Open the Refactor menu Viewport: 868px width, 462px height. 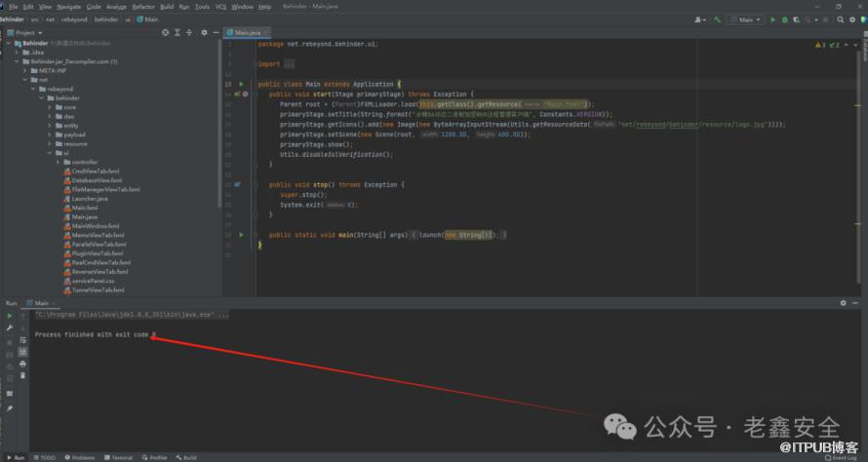click(x=143, y=6)
